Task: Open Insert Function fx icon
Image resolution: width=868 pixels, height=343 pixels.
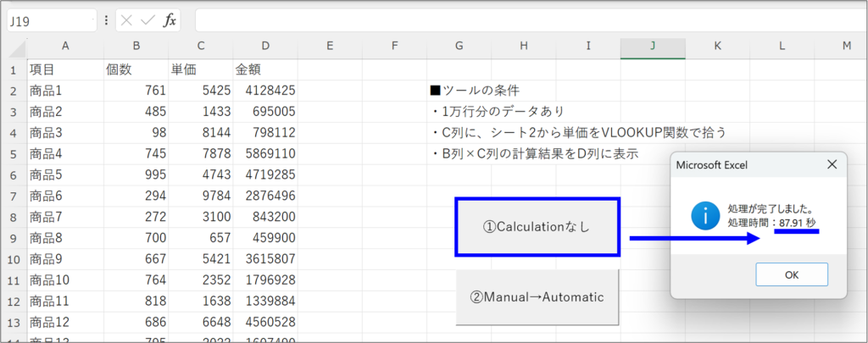Action: click(x=170, y=21)
